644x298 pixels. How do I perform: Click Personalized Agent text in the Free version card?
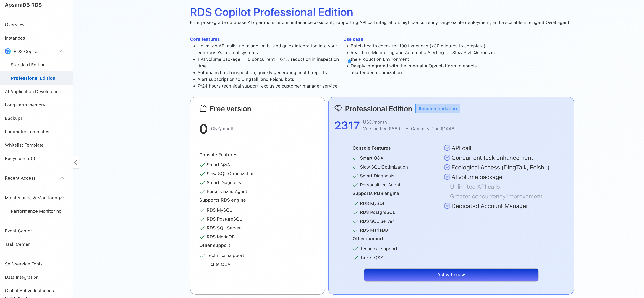[x=227, y=192]
